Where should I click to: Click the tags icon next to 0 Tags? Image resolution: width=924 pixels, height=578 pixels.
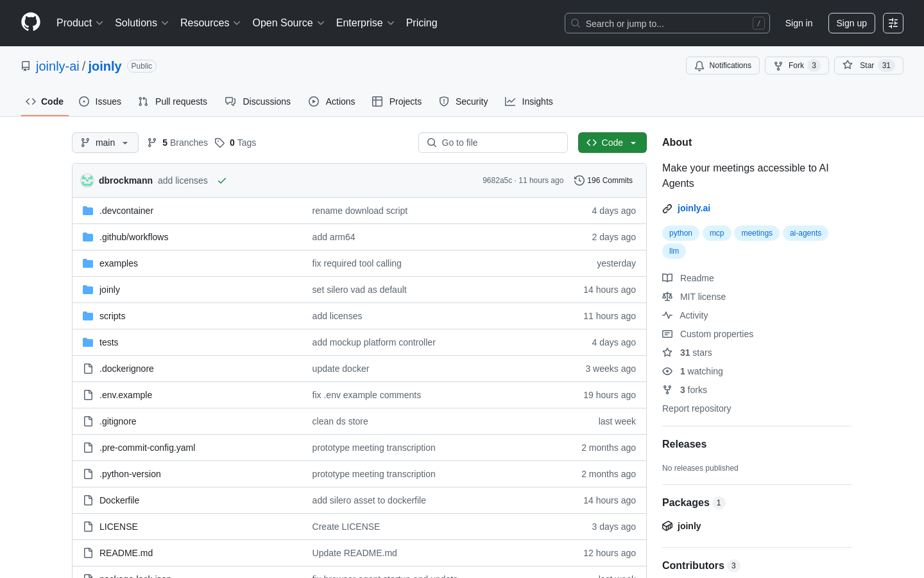click(219, 143)
